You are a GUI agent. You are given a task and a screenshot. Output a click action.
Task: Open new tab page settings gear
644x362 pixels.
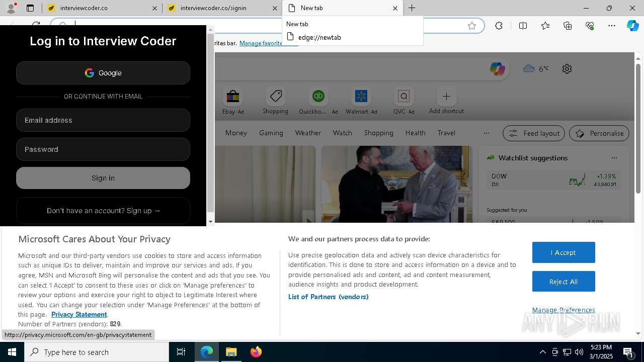click(567, 69)
